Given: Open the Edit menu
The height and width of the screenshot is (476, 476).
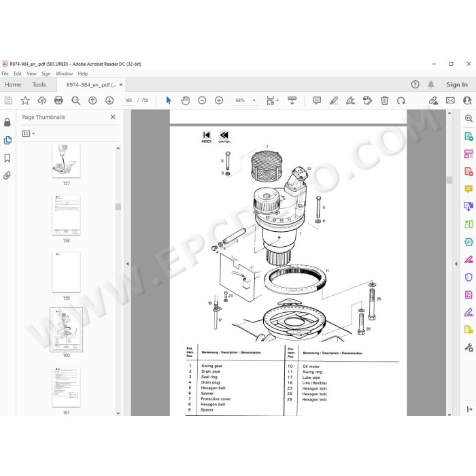Looking at the screenshot, I should click(x=18, y=73).
